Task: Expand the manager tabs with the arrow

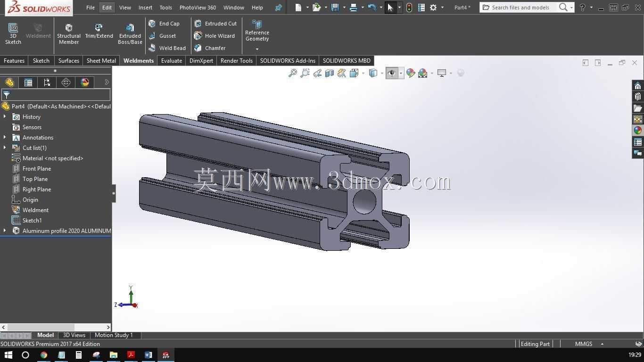Action: [107, 82]
